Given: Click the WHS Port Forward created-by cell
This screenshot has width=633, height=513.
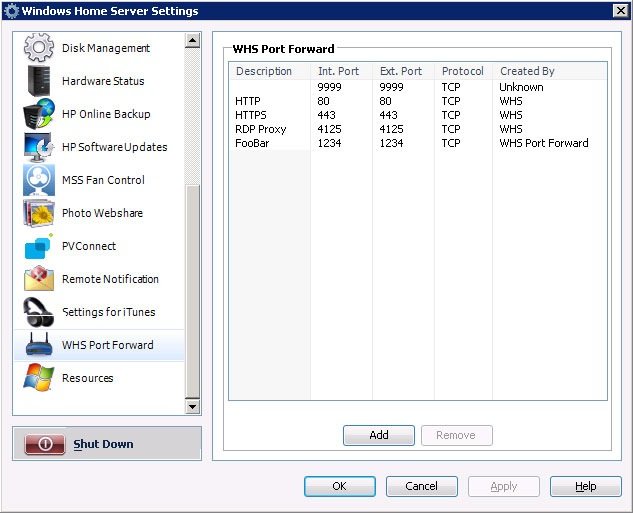Looking at the screenshot, I should point(544,143).
